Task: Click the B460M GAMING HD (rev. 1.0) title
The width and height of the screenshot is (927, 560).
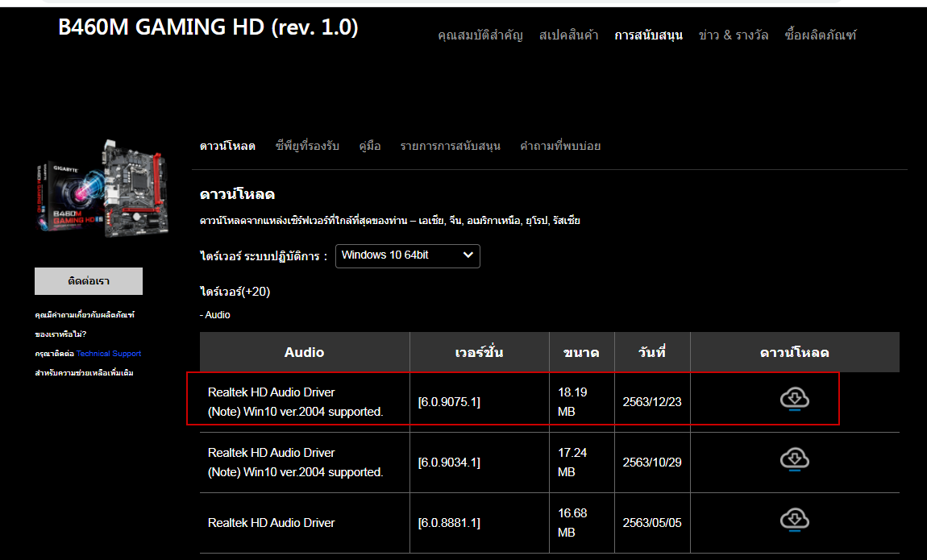Action: (x=208, y=27)
